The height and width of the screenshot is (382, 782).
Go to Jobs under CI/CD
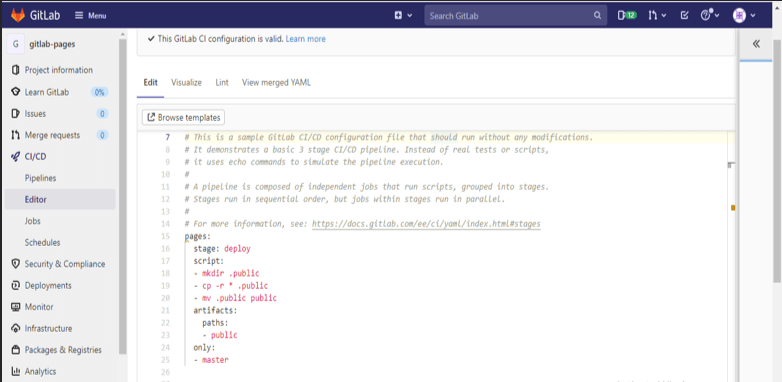pos(33,221)
